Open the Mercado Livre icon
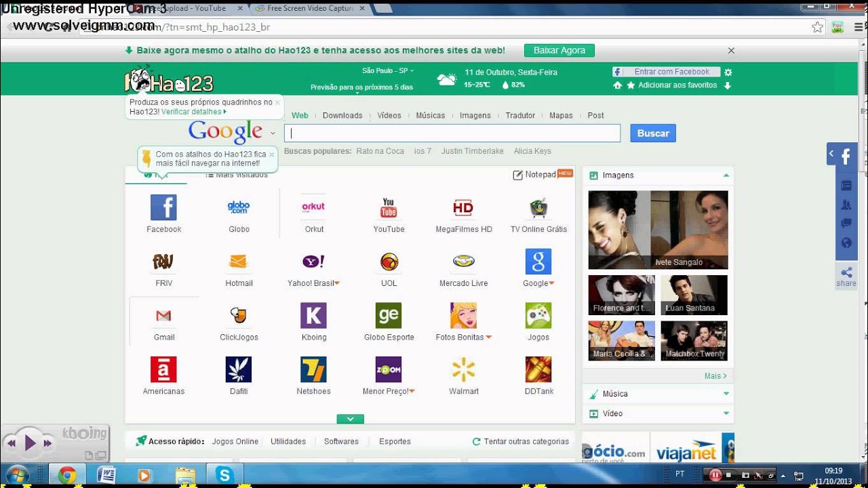 463,262
